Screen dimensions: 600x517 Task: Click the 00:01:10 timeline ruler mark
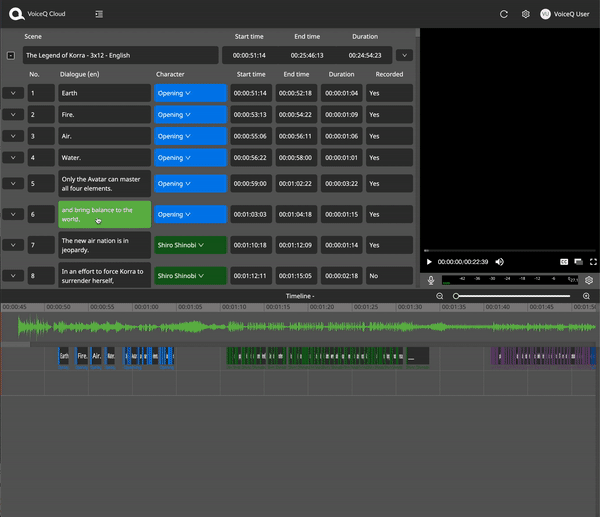233,307
